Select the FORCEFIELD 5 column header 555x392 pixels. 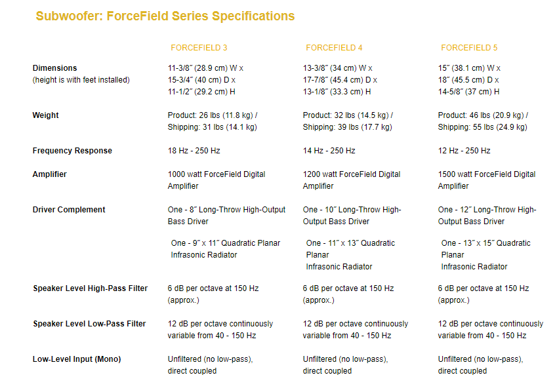pyautogui.click(x=469, y=48)
